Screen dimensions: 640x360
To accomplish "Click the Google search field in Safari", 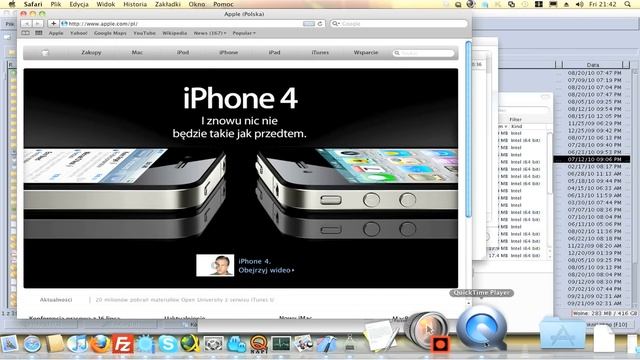I will click(399, 24).
